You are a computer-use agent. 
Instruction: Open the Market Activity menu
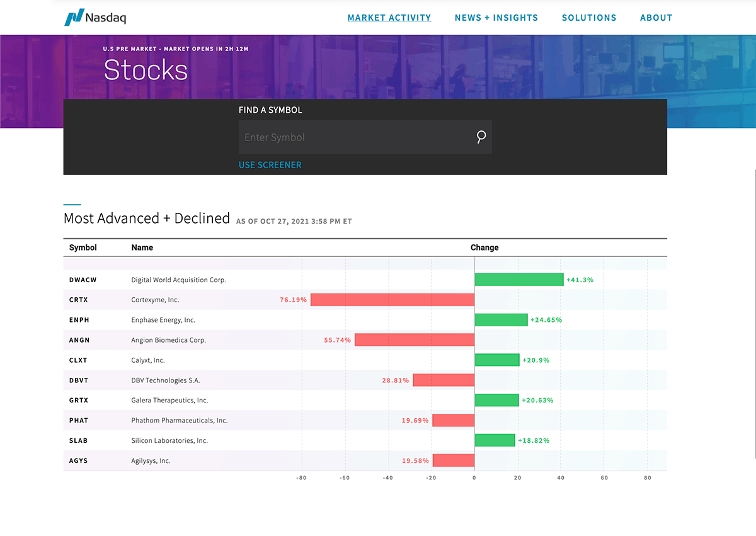click(x=389, y=18)
